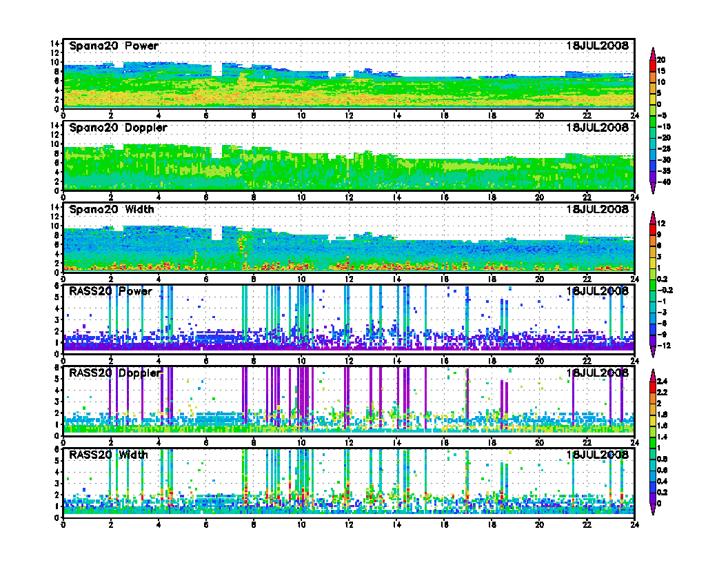Click the '-35' label on the top colorbar

point(664,171)
